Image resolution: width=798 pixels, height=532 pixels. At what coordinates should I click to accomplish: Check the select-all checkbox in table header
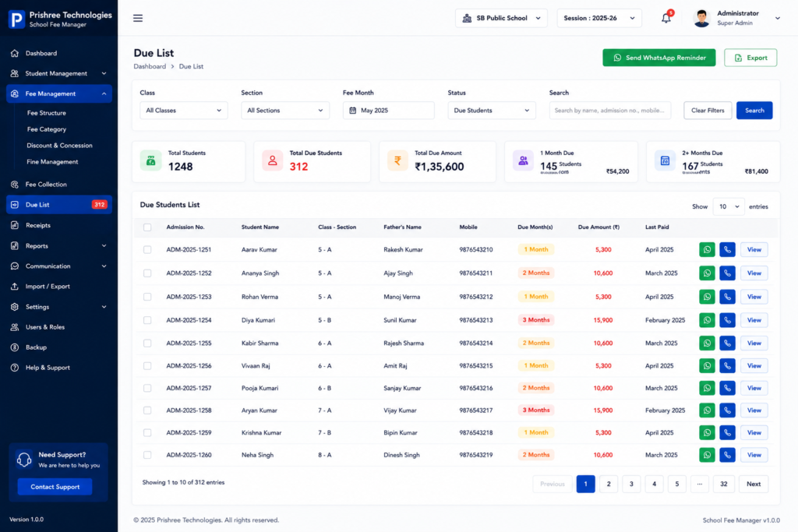[x=147, y=227]
